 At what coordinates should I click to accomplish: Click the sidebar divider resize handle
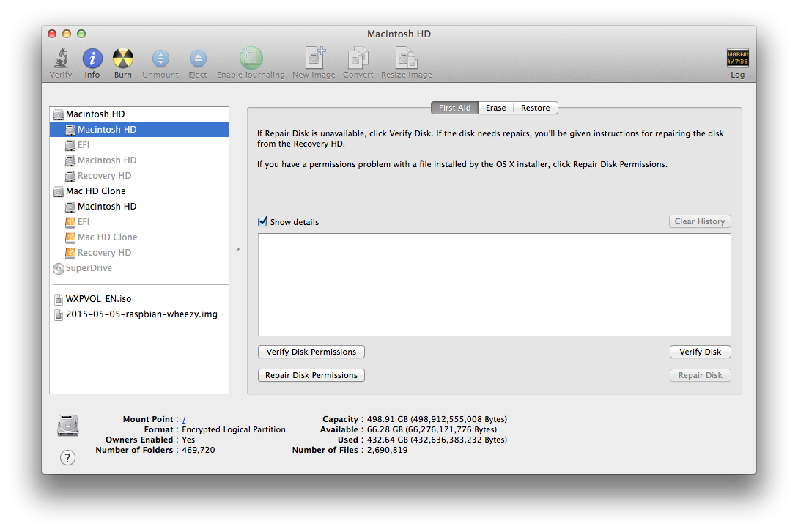(x=238, y=250)
